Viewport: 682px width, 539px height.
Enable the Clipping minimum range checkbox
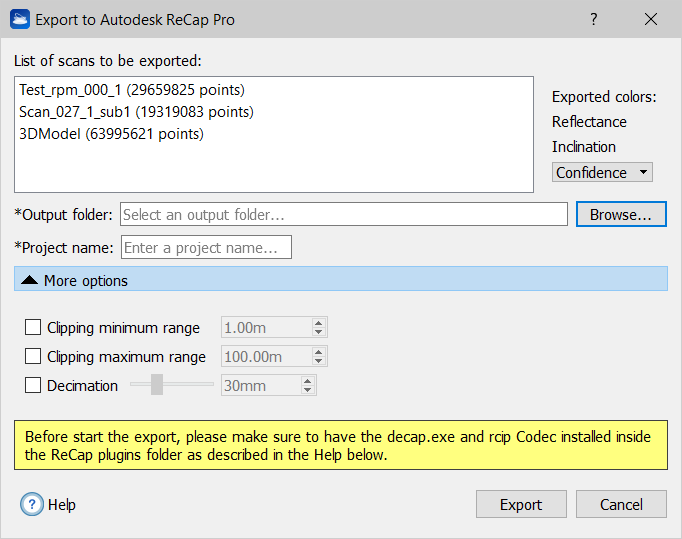tap(33, 327)
